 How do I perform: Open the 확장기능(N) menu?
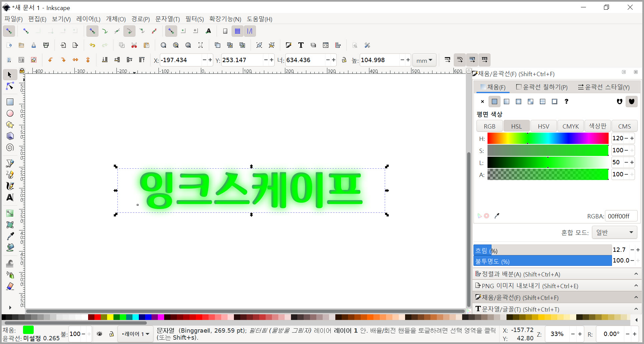pyautogui.click(x=225, y=19)
